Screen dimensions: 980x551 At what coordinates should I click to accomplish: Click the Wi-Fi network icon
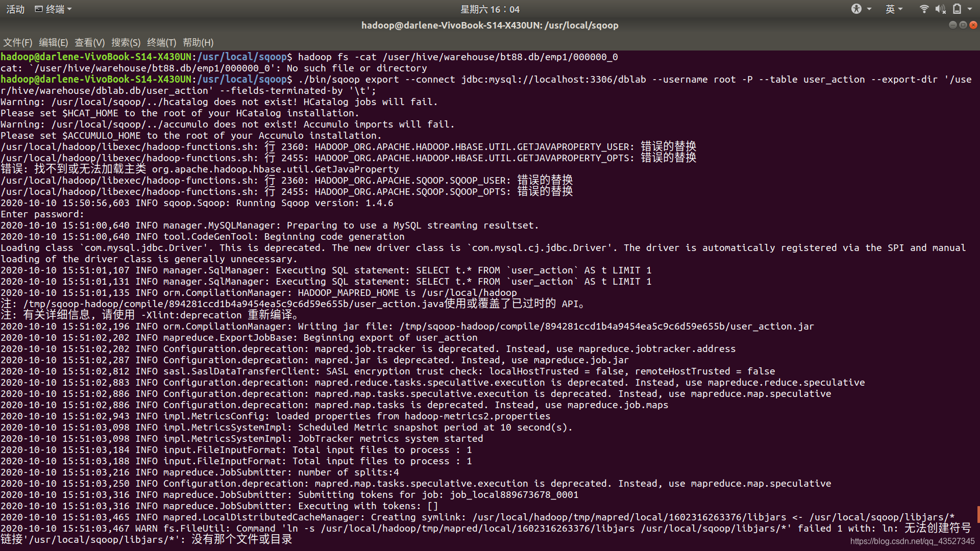click(x=924, y=9)
